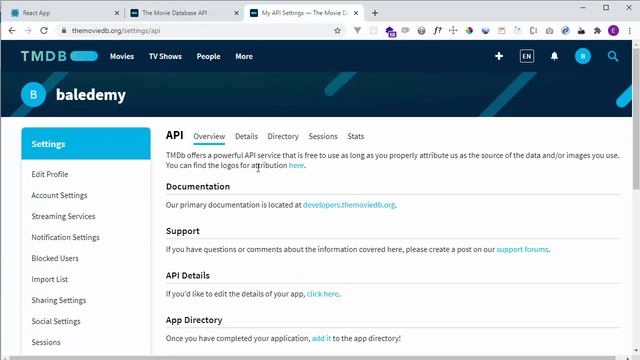This screenshot has height=360, width=640.
Task: Close The Movie Database API tab
Action: (236, 13)
